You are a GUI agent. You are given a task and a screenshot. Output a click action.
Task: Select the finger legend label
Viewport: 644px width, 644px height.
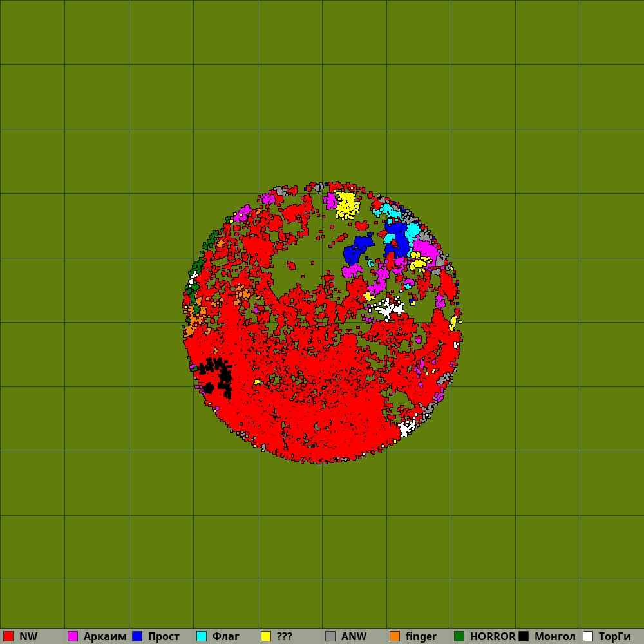(x=421, y=636)
